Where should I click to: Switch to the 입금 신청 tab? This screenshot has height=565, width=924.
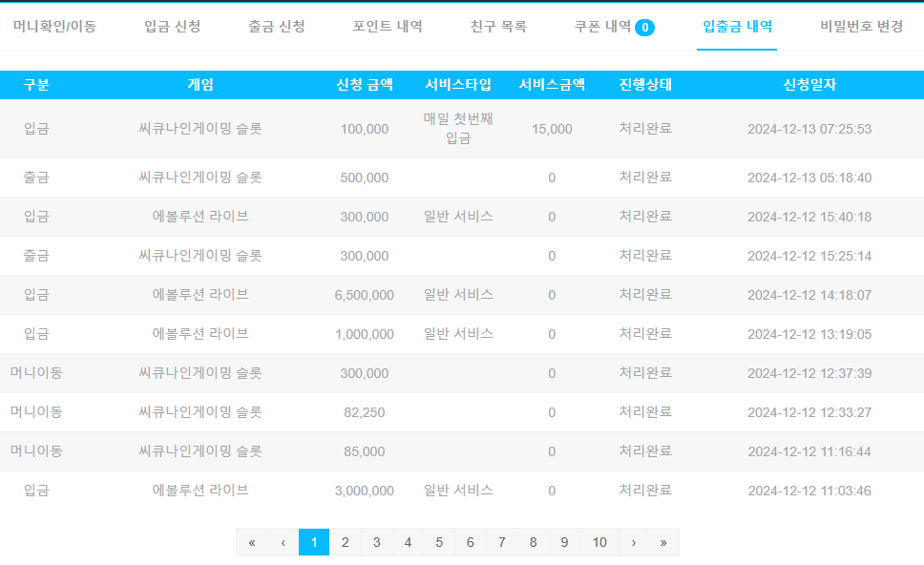(172, 27)
